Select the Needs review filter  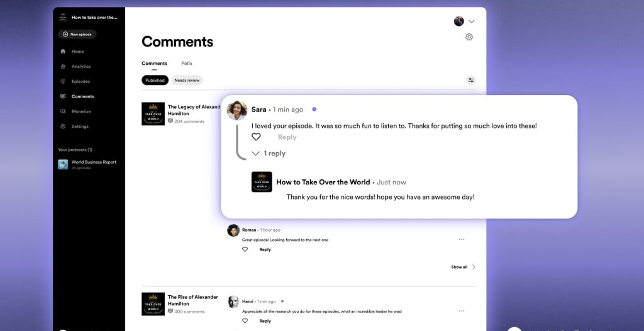[187, 81]
